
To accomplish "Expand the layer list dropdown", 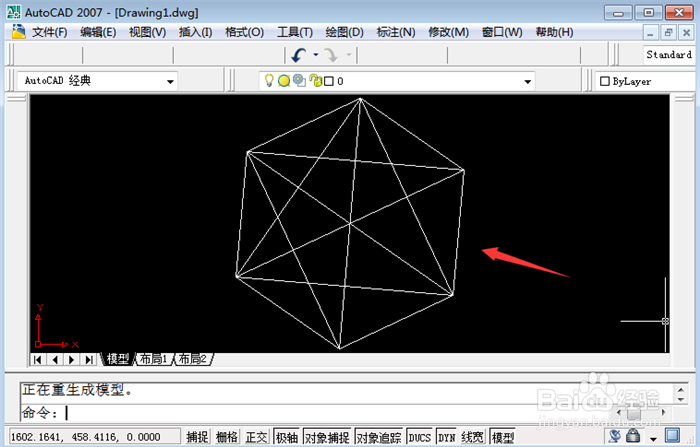I will pos(527,81).
